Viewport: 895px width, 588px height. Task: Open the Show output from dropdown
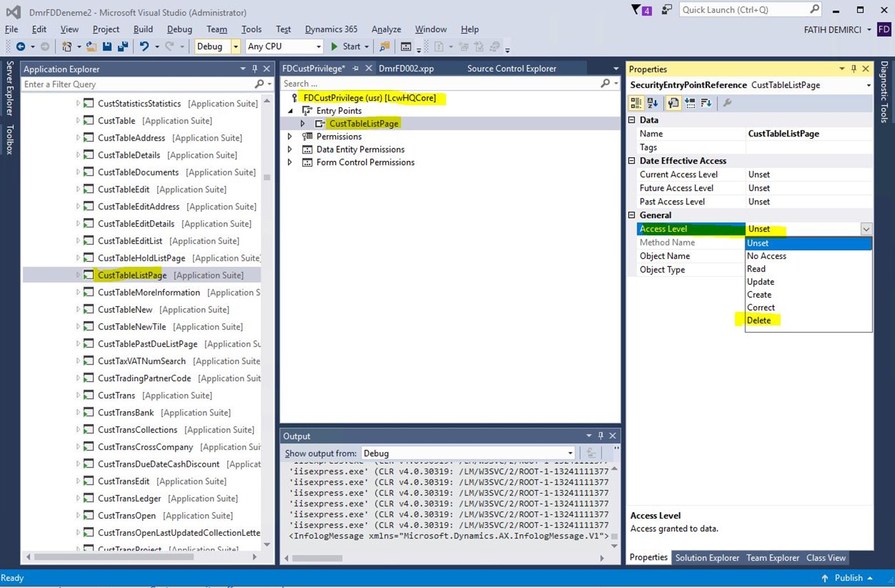coord(570,453)
